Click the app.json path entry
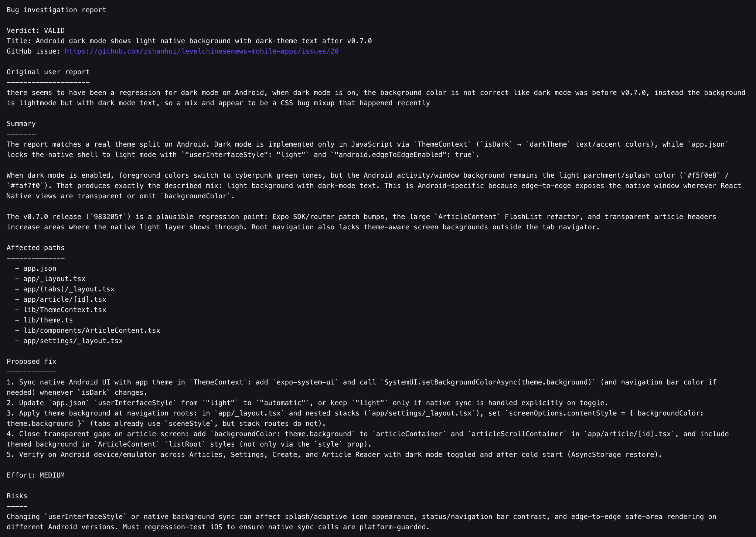Image resolution: width=756 pixels, height=537 pixels. (40, 268)
